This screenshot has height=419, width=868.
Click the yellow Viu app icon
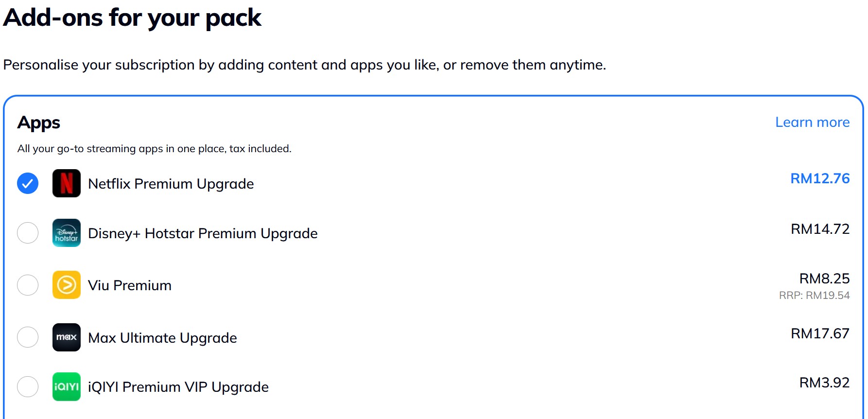click(x=67, y=285)
